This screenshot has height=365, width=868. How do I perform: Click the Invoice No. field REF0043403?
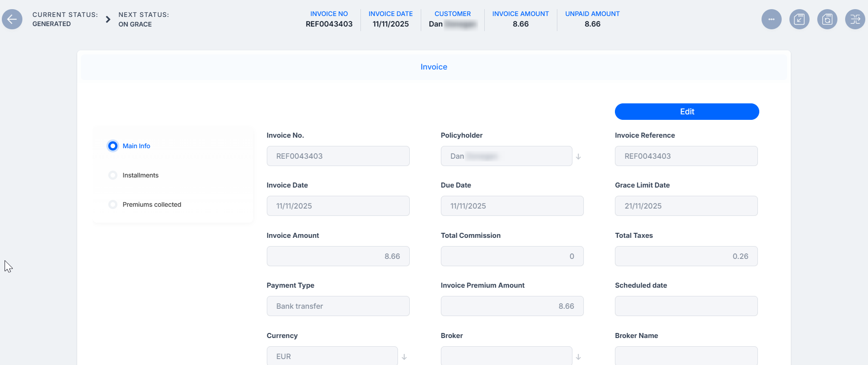(x=338, y=156)
